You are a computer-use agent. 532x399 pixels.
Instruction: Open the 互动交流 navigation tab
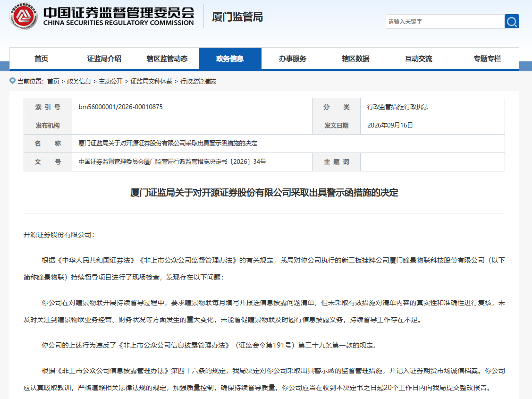(x=419, y=59)
